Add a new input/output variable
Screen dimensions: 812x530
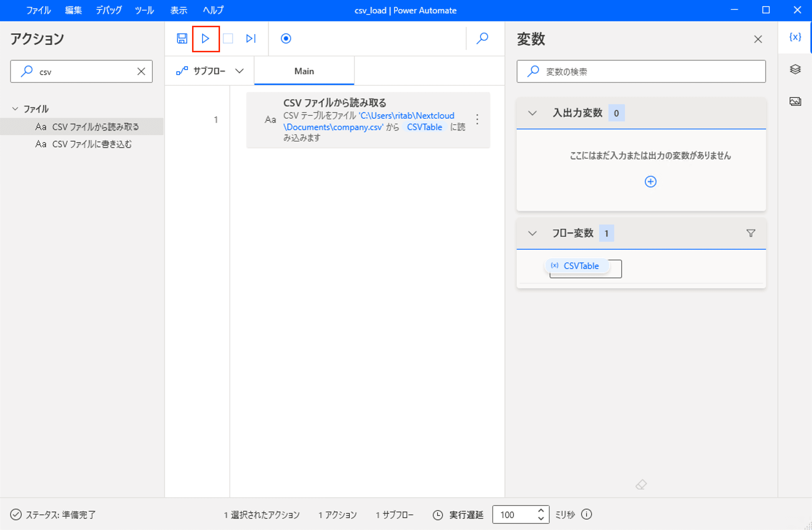point(650,182)
